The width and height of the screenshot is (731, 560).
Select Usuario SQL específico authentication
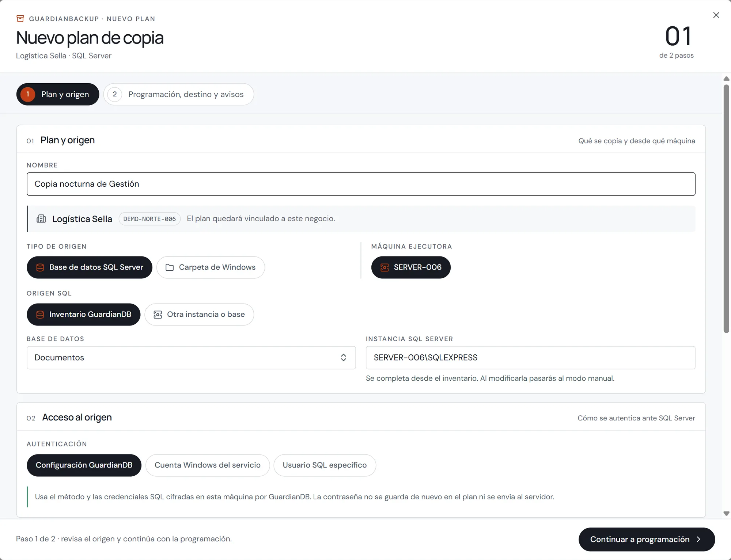pyautogui.click(x=325, y=465)
